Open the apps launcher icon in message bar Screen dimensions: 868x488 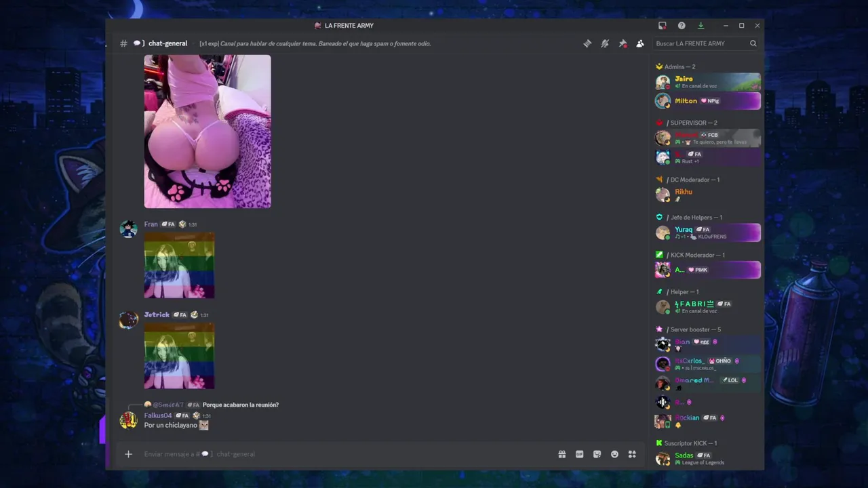click(x=632, y=454)
